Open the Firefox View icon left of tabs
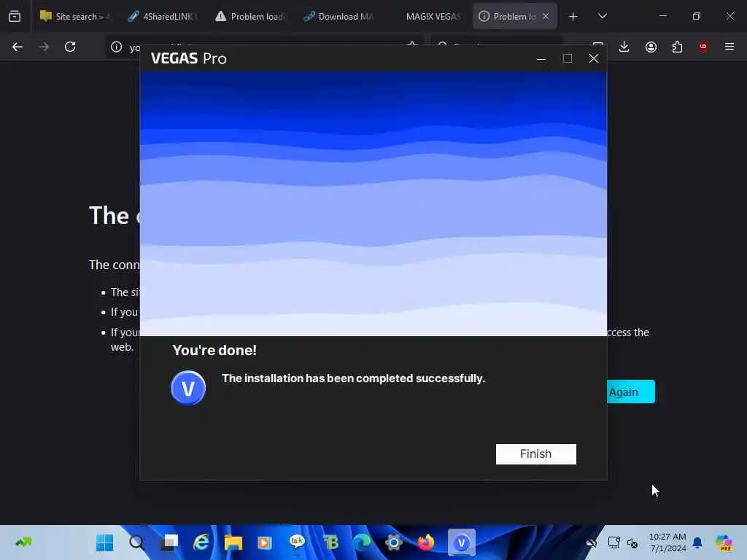Viewport: 747px width, 560px height. (15, 17)
